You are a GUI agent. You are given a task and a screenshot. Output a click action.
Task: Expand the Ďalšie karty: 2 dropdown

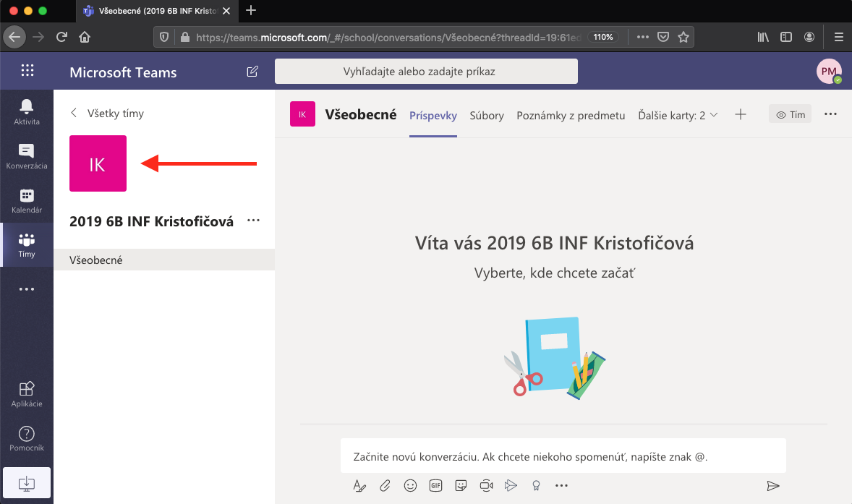tap(678, 115)
